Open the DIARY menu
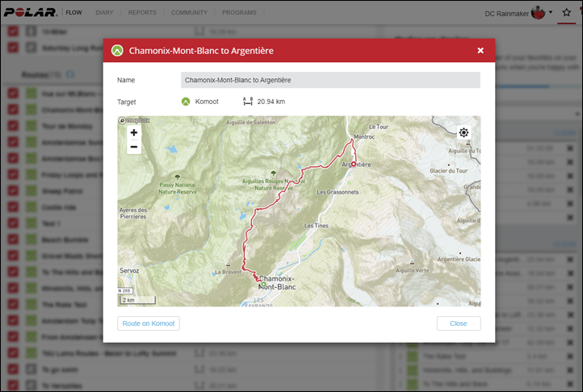 click(x=104, y=12)
